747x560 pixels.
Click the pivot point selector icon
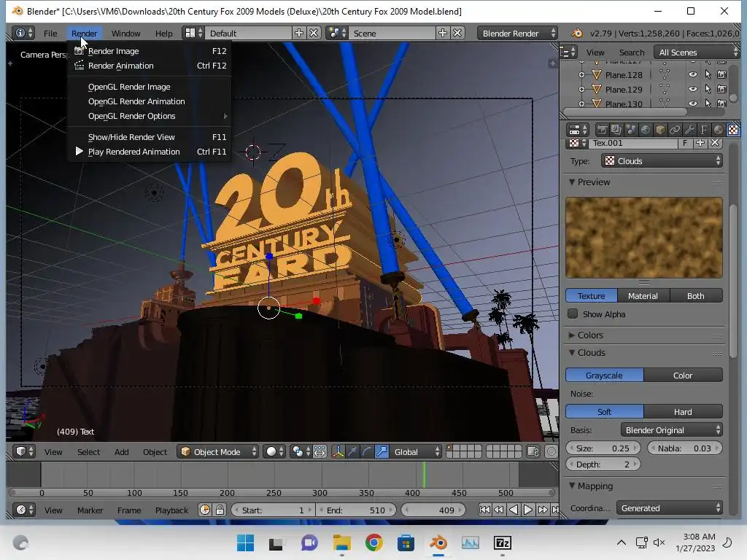click(301, 451)
